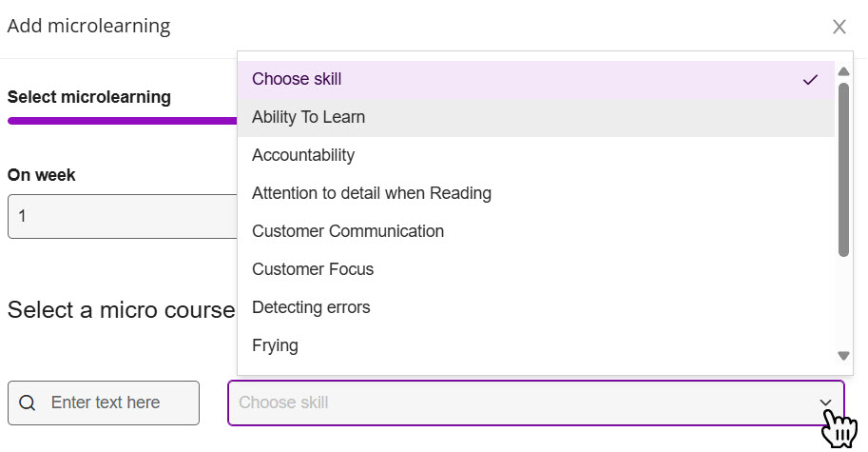Image resolution: width=868 pixels, height=452 pixels.
Task: Collapse the Choose skill dropdown chevron
Action: pos(825,403)
